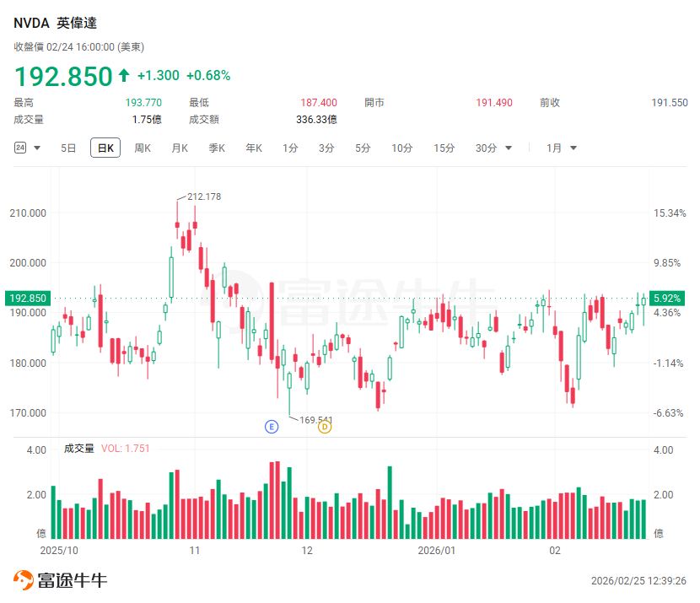The width and height of the screenshot is (700, 603).
Task: Open the 年K yearly chart
Action: [254, 148]
